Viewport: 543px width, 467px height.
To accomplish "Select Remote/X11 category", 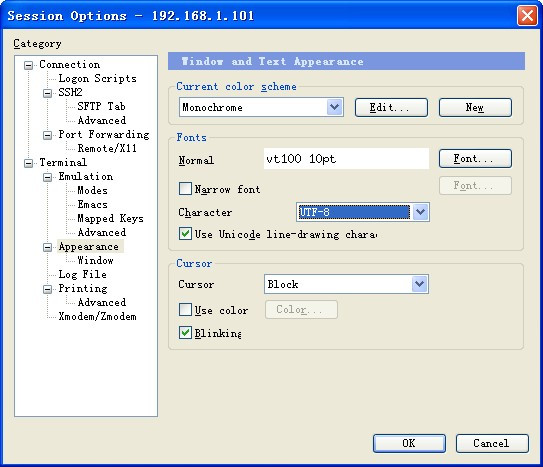I will tap(107, 149).
